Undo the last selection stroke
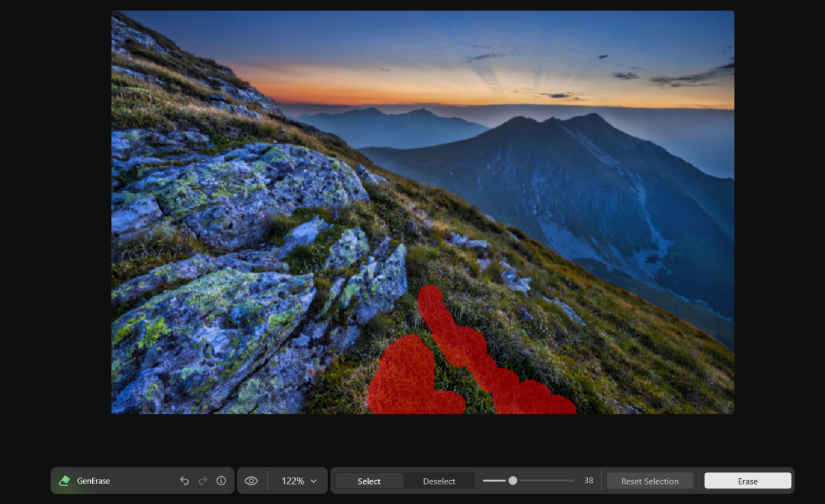825x504 pixels. (184, 481)
